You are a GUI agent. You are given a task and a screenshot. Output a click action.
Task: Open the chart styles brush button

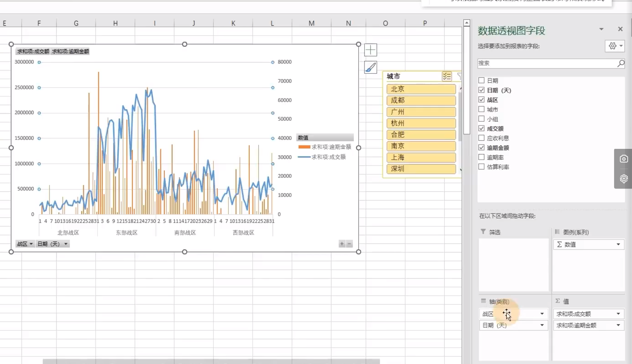click(x=370, y=67)
